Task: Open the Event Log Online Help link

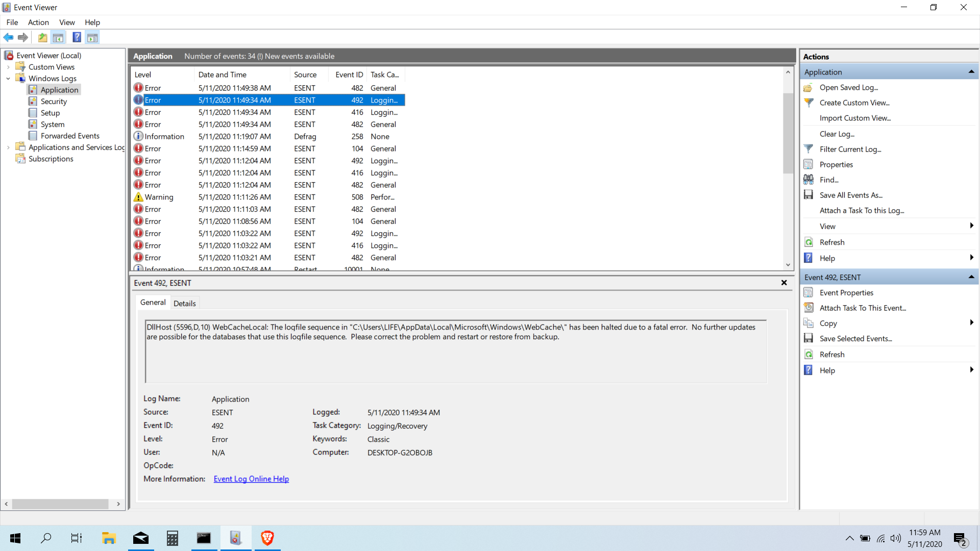Action: 251,479
